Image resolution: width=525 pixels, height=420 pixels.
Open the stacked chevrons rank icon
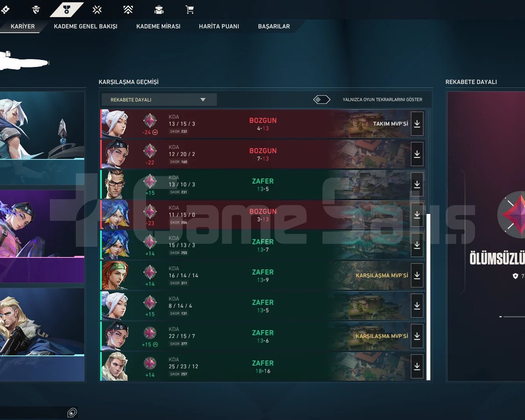[128, 9]
